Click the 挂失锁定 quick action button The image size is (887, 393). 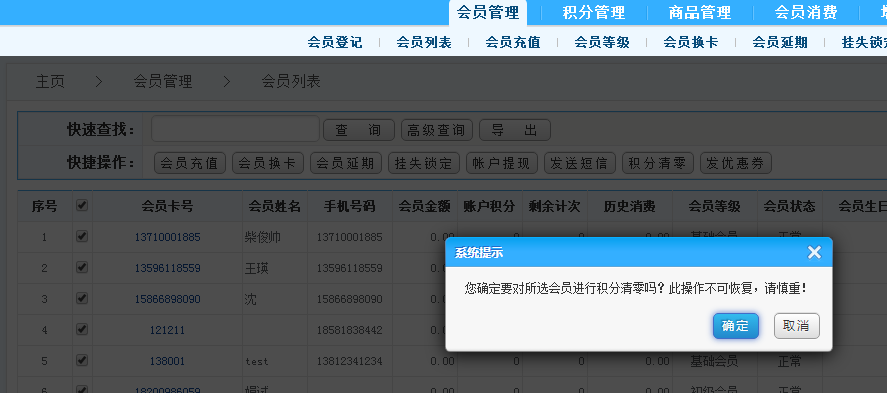424,163
